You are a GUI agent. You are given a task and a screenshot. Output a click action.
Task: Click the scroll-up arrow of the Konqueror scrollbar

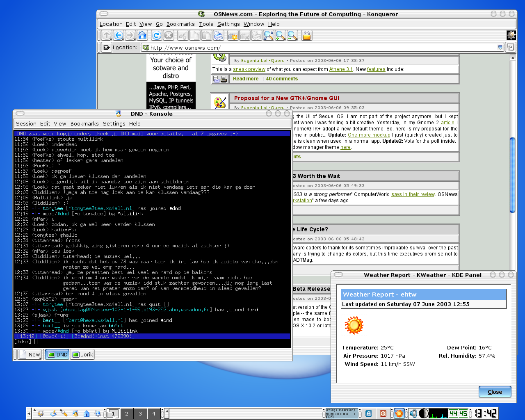(x=512, y=57)
